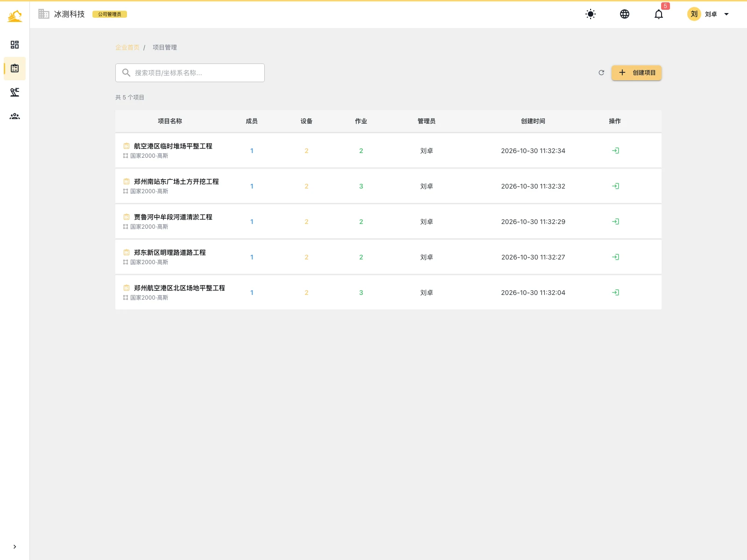
Task: Click the 项目名称 column header
Action: pyautogui.click(x=170, y=121)
